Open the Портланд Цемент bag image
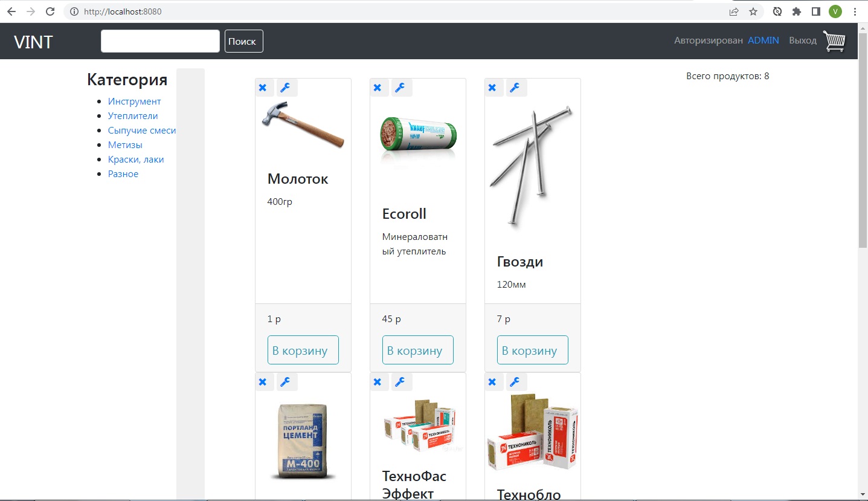 pyautogui.click(x=303, y=441)
